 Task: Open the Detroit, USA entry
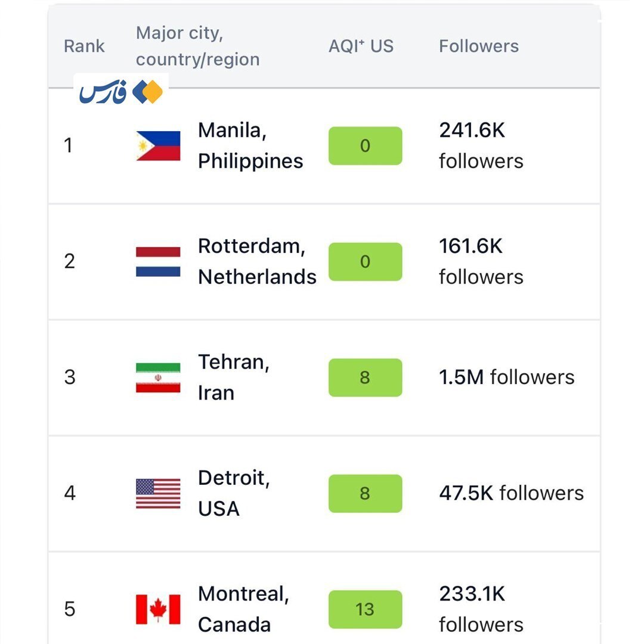click(233, 493)
